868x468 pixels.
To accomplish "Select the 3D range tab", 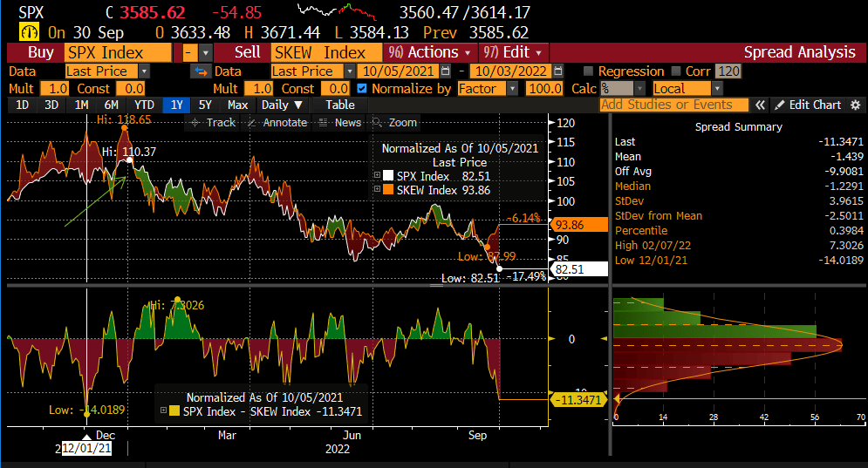I will [x=51, y=105].
